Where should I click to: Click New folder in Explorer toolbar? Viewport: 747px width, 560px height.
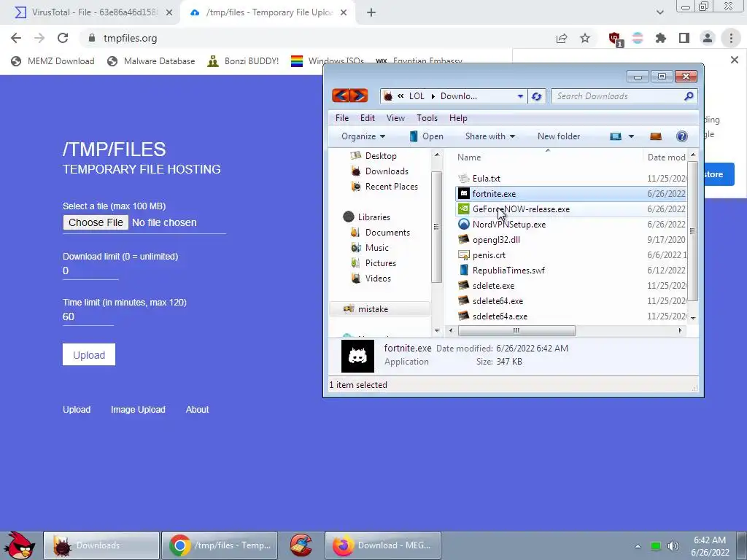click(559, 136)
